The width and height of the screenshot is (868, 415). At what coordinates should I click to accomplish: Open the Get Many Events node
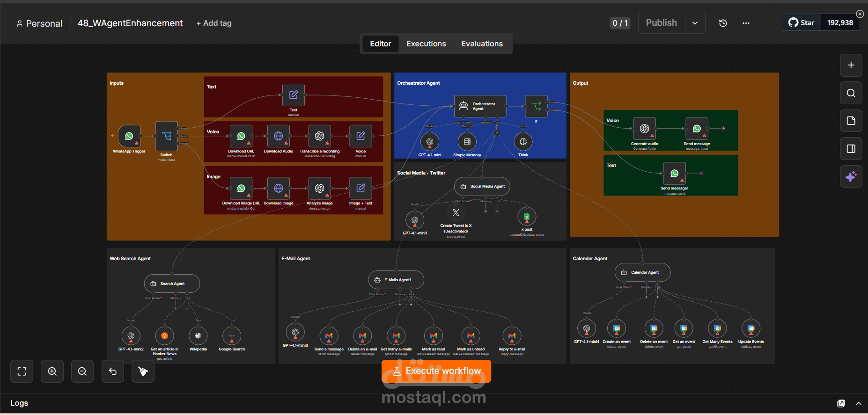tap(717, 328)
